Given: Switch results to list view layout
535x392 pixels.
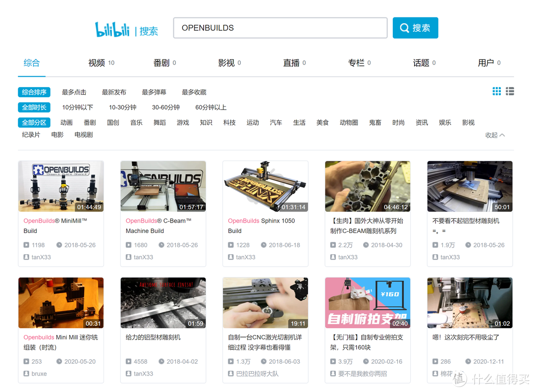Looking at the screenshot, I should (510, 91).
